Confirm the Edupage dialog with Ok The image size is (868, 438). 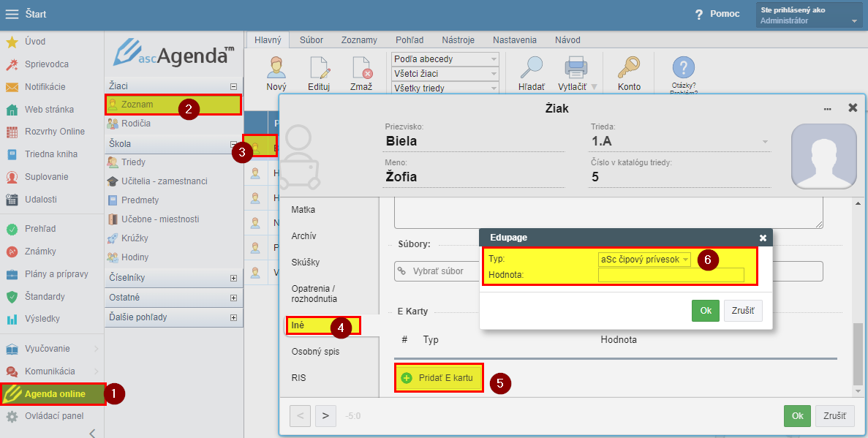706,311
